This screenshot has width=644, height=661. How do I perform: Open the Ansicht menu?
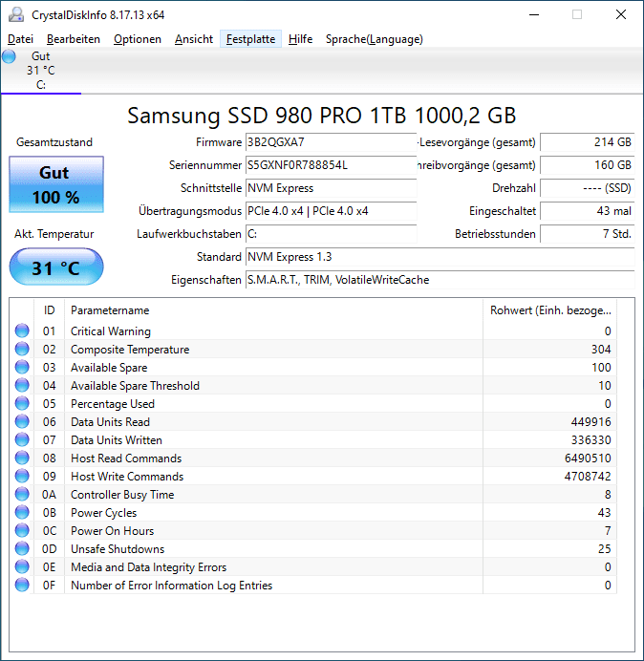click(194, 39)
